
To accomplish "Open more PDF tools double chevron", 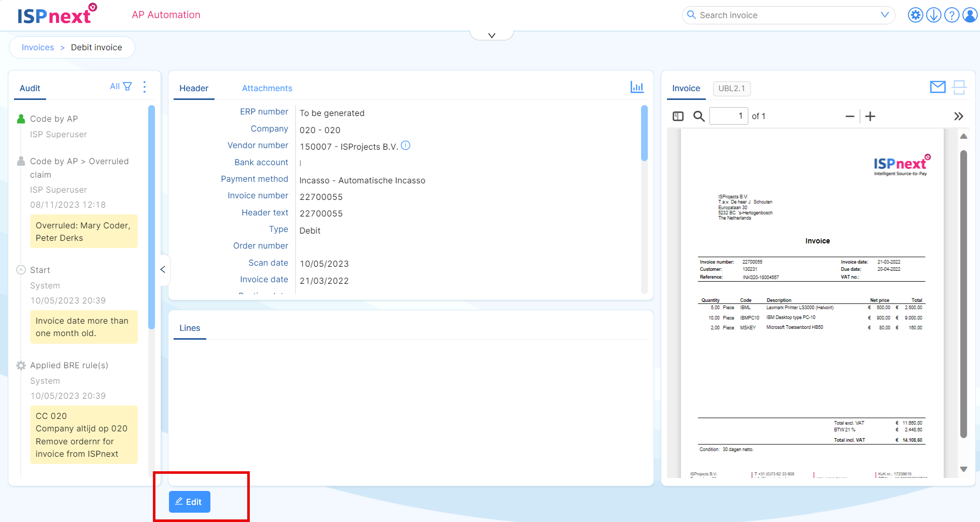I will tap(959, 117).
